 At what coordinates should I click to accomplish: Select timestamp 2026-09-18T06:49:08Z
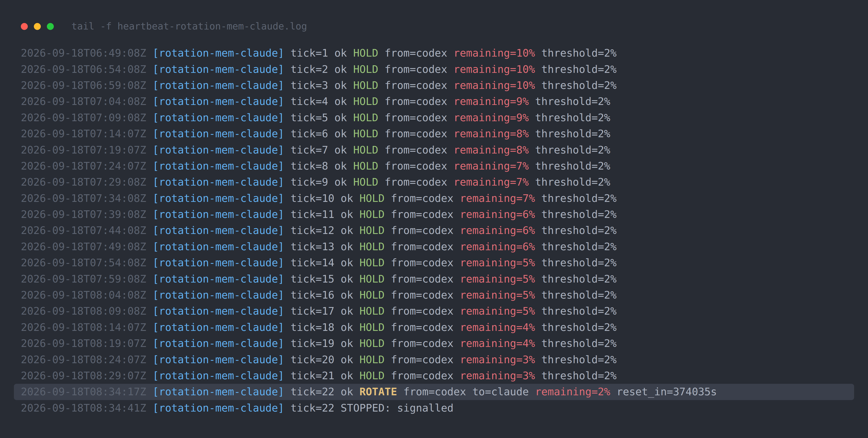[84, 53]
